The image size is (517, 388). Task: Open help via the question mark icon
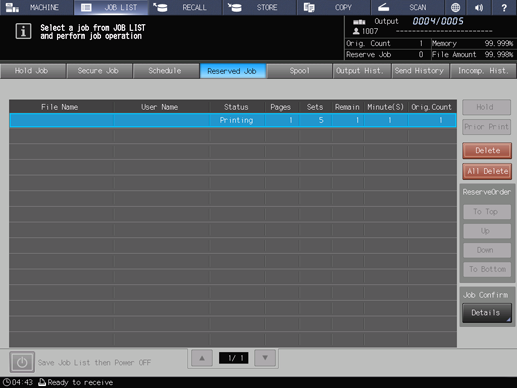504,7
